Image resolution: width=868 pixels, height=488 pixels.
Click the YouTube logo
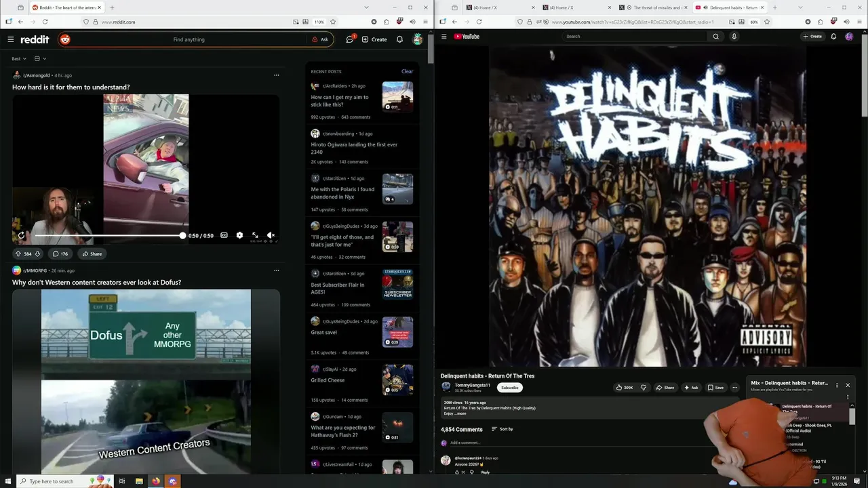(x=467, y=37)
